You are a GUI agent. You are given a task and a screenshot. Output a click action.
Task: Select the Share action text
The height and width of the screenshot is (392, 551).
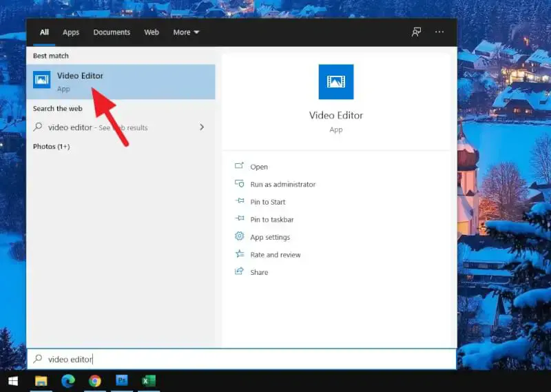point(259,272)
